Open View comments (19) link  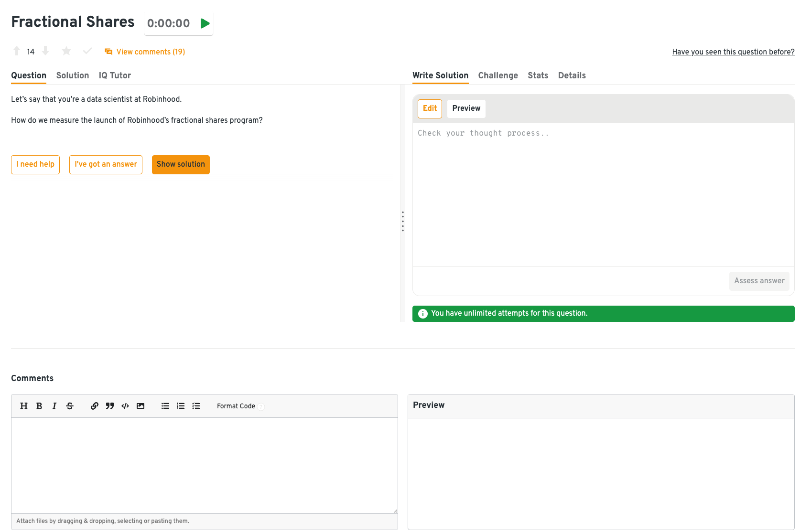point(150,52)
